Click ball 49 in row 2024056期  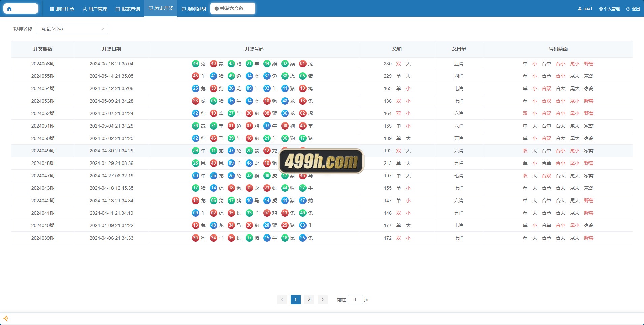click(x=196, y=63)
